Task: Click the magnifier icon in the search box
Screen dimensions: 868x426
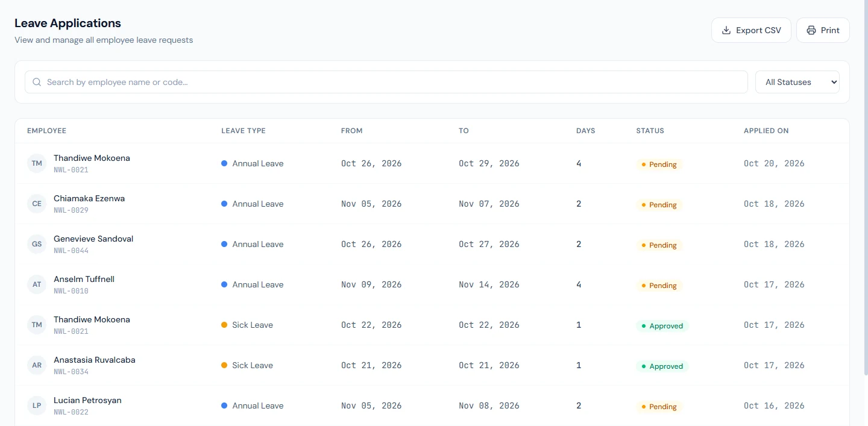Action: click(37, 82)
